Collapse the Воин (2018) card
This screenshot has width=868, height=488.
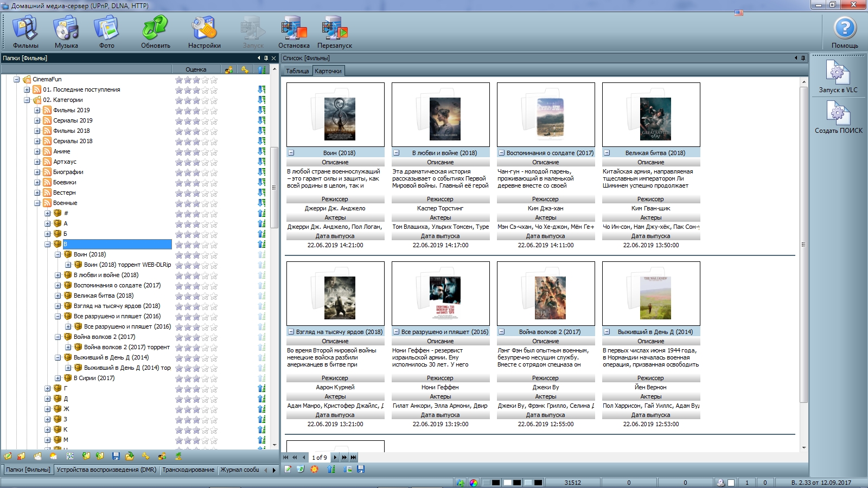(291, 153)
